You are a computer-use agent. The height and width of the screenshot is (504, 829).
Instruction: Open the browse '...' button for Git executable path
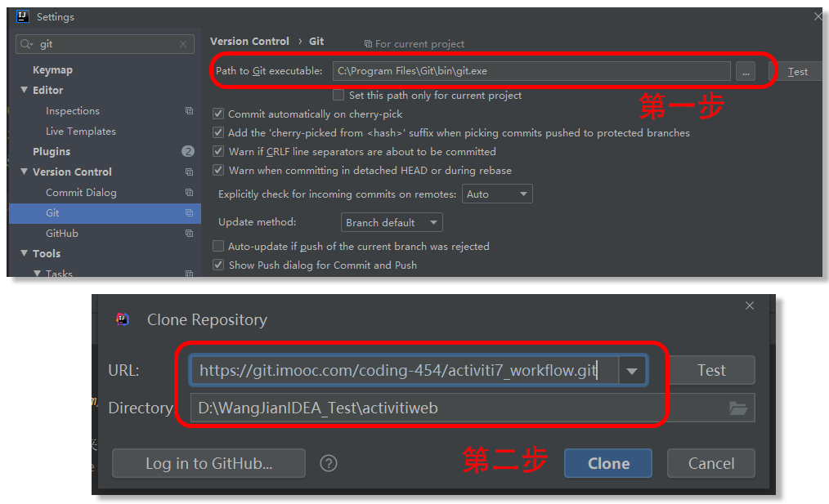point(746,71)
